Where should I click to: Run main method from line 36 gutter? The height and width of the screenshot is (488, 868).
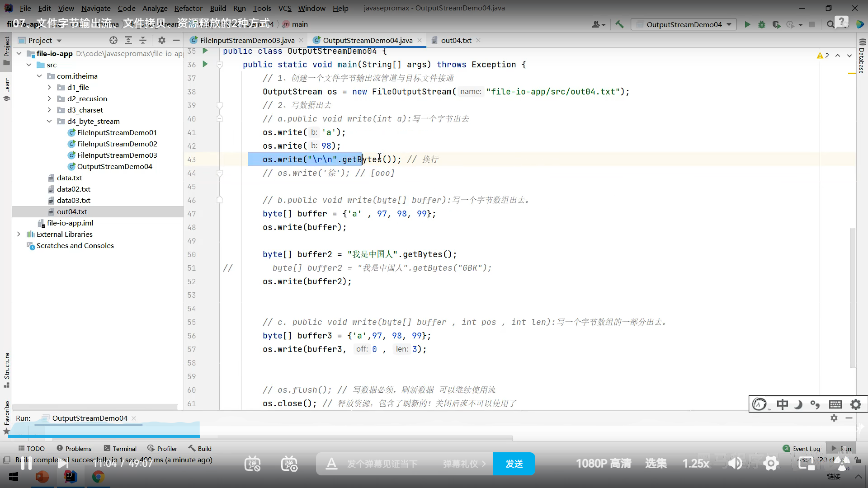pos(205,64)
